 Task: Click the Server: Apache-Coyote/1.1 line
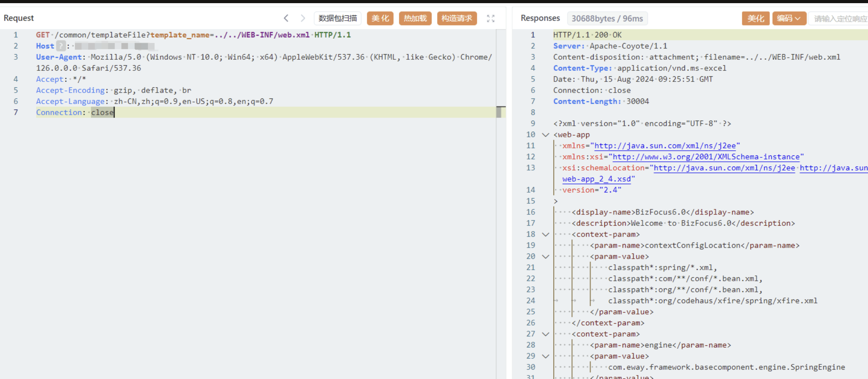click(610, 46)
